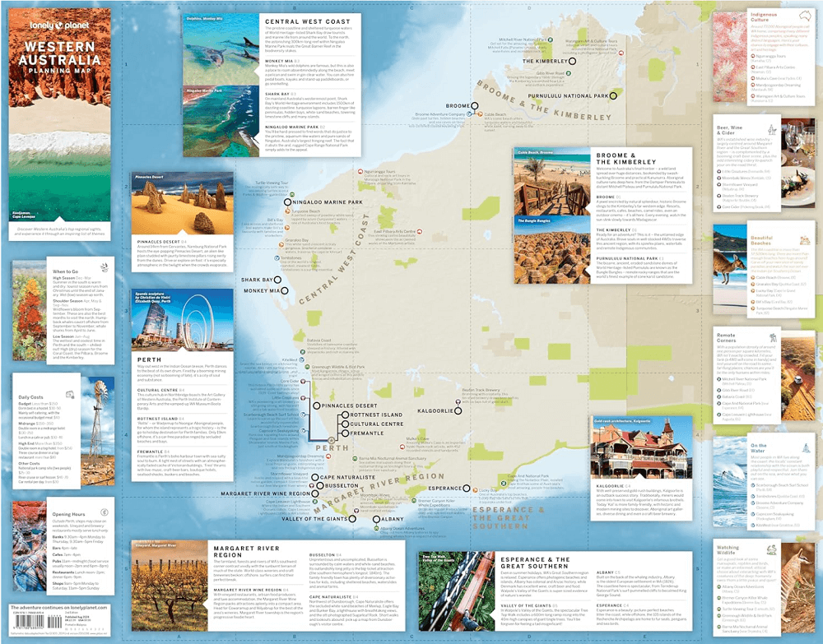The image size is (823, 644).
Task: Select the Cape Naturaliste marker
Action: point(314,477)
